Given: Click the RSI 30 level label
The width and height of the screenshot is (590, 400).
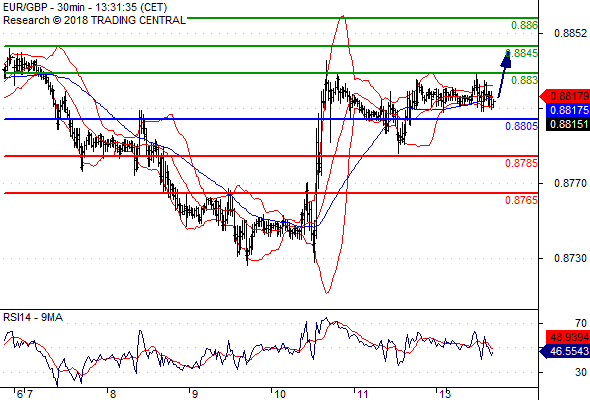Looking at the screenshot, I should [581, 372].
